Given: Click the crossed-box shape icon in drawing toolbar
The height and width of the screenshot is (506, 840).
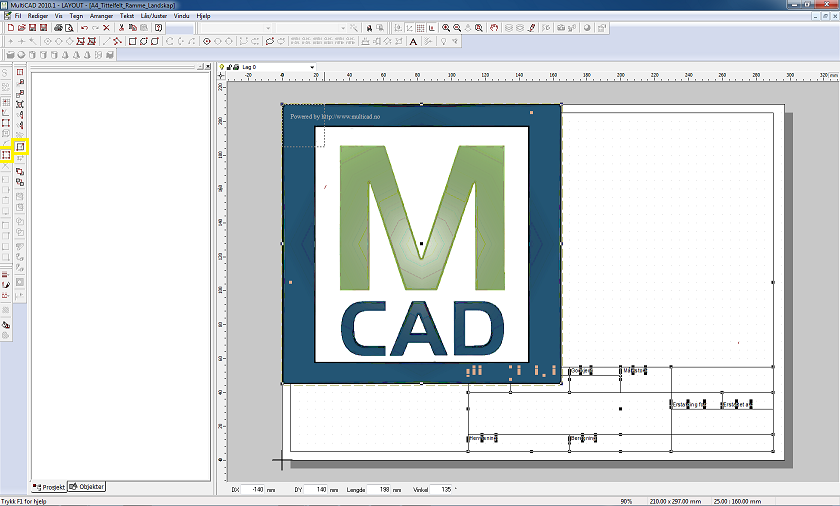Looking at the screenshot, I should coord(80,41).
